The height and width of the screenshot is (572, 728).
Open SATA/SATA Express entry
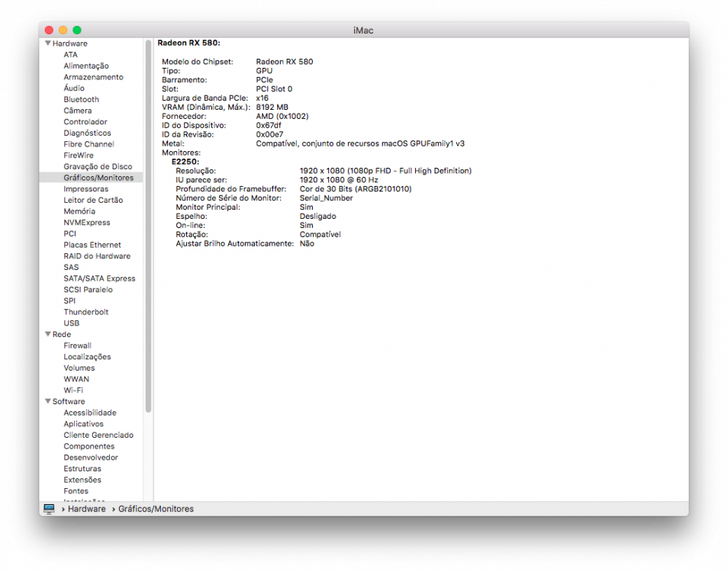point(99,278)
